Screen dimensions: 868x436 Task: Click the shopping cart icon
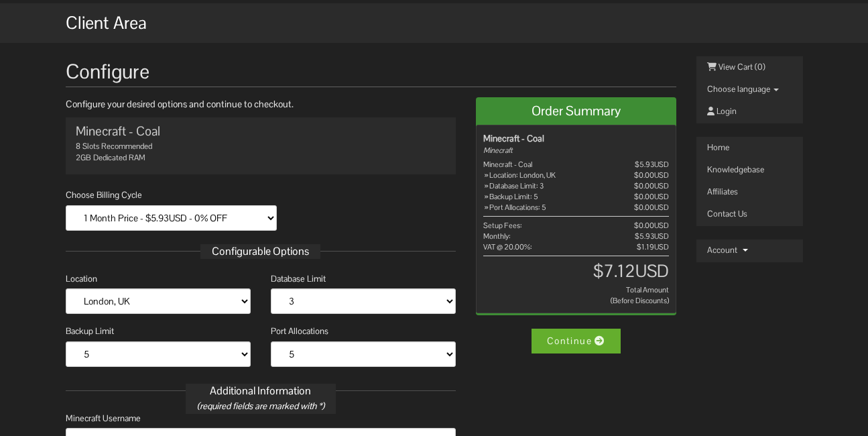pos(711,66)
